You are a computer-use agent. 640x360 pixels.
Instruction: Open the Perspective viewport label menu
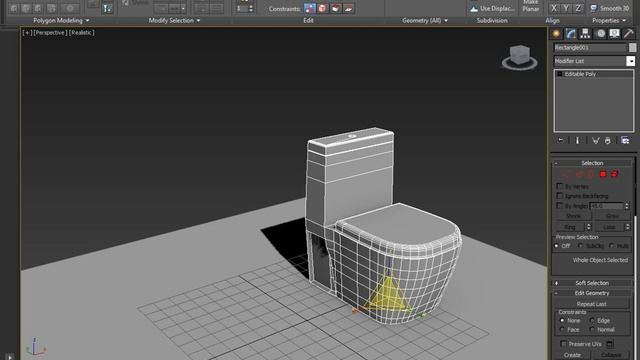tap(49, 33)
